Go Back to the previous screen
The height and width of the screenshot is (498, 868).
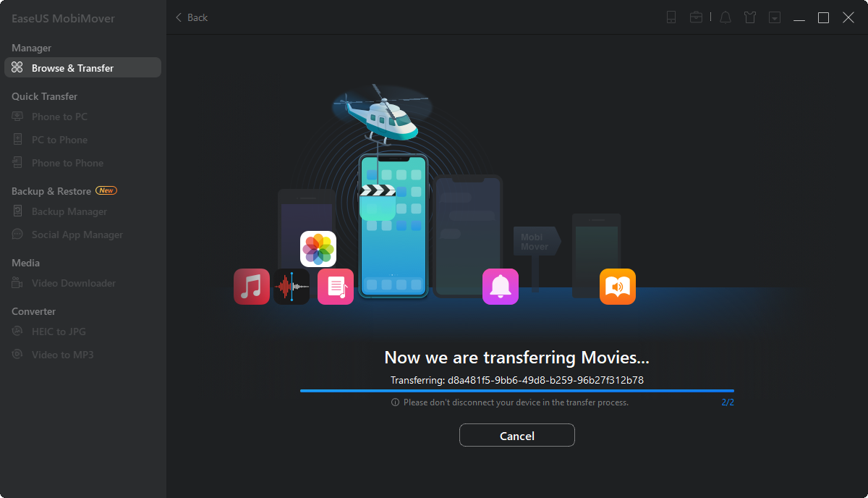192,17
